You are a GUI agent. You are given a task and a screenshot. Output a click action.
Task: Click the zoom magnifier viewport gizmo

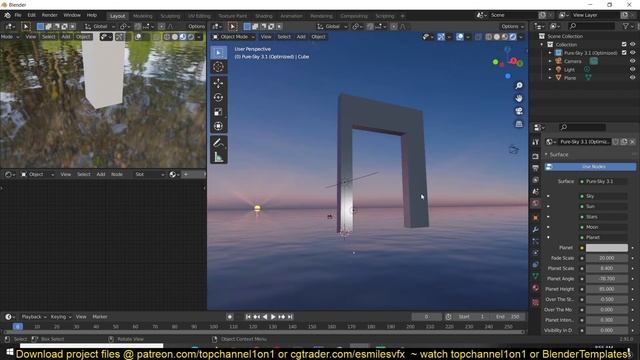pos(519,85)
